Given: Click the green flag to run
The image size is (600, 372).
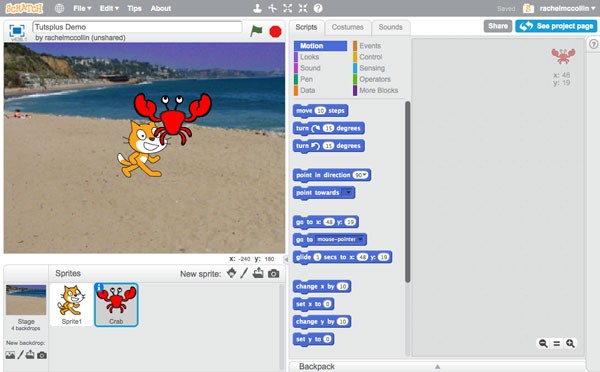Looking at the screenshot, I should (256, 31).
